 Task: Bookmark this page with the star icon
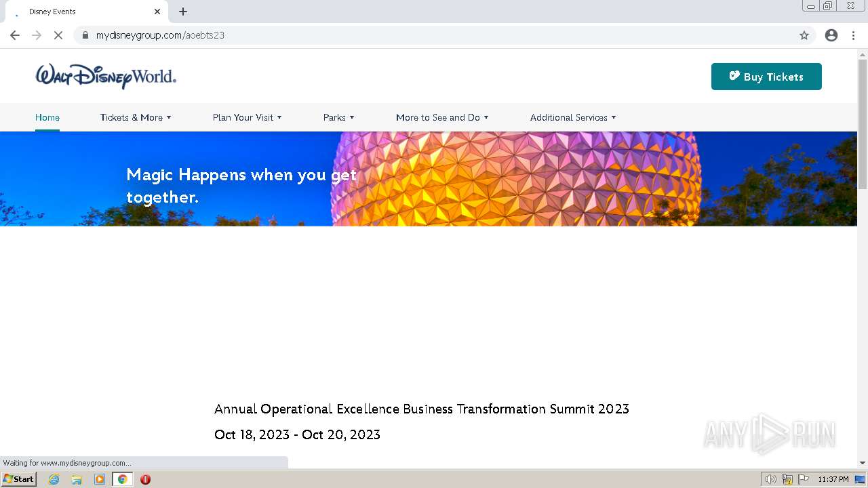[804, 35]
